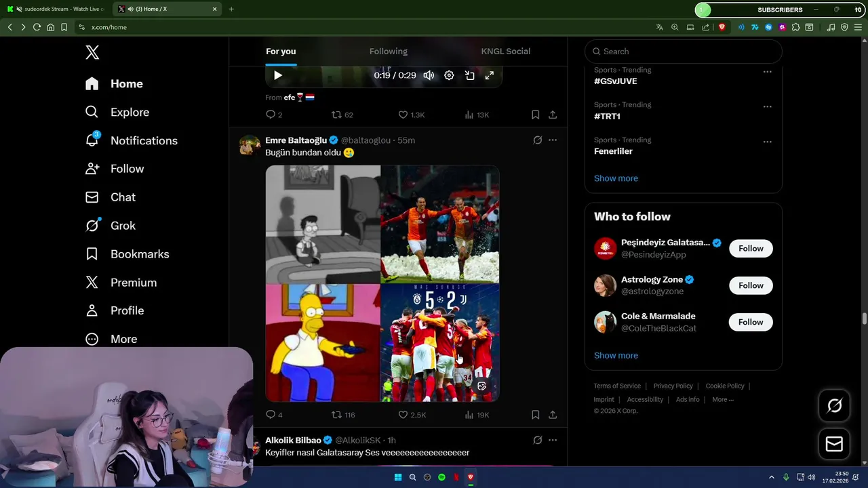The width and height of the screenshot is (868, 488).
Task: Play the video in the top post
Action: point(278,75)
